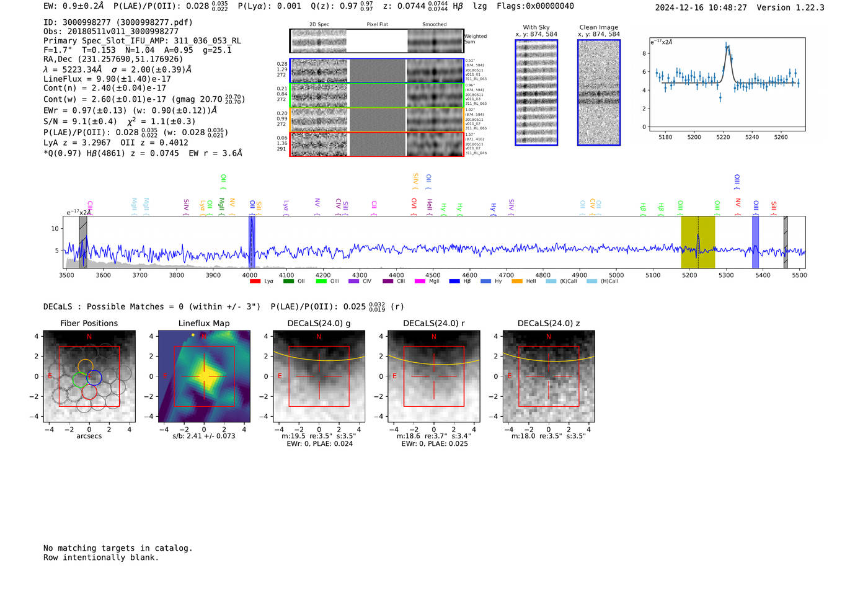Image resolution: width=868 pixels, height=591 pixels.
Task: Open the Fiber Positions panel image
Action: [x=89, y=376]
